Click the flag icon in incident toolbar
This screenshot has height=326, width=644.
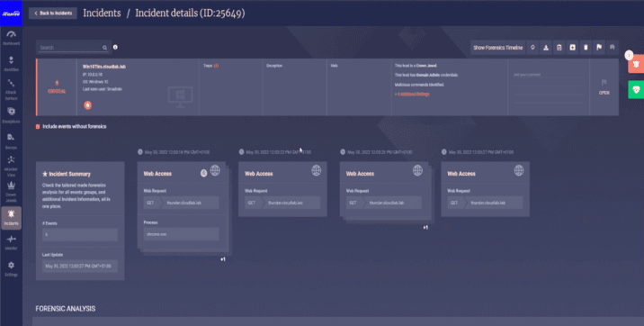click(599, 48)
